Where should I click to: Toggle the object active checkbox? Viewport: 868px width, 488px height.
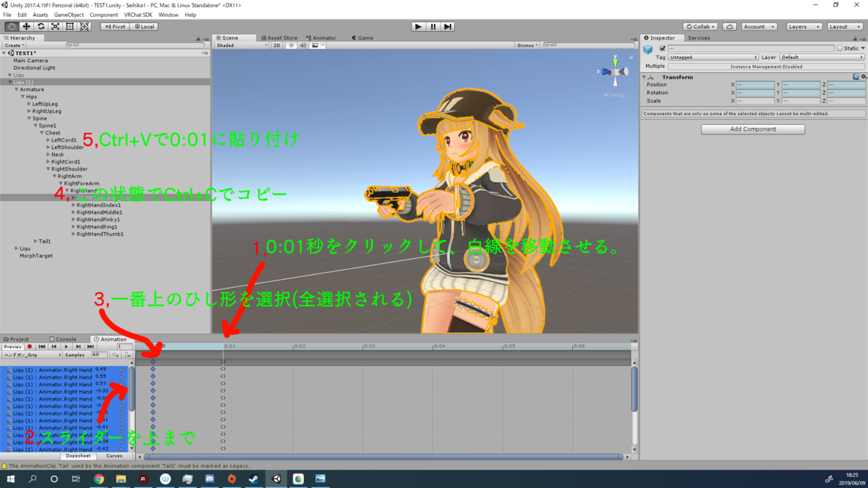663,48
